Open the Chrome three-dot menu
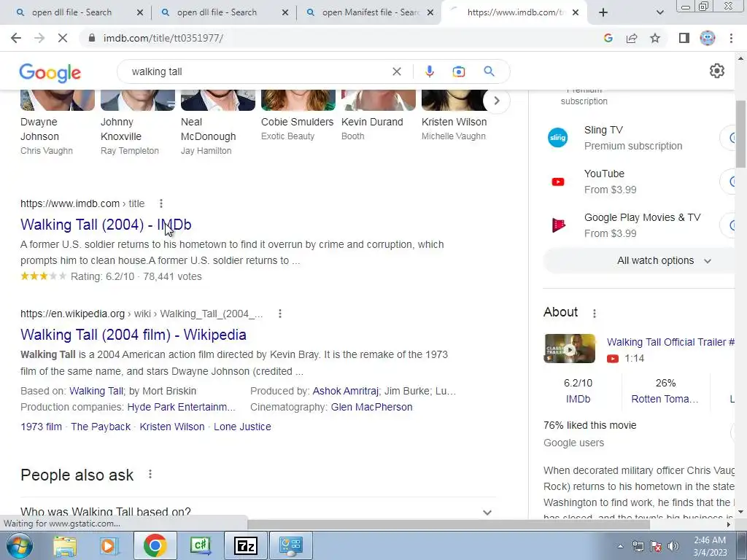 [731, 38]
